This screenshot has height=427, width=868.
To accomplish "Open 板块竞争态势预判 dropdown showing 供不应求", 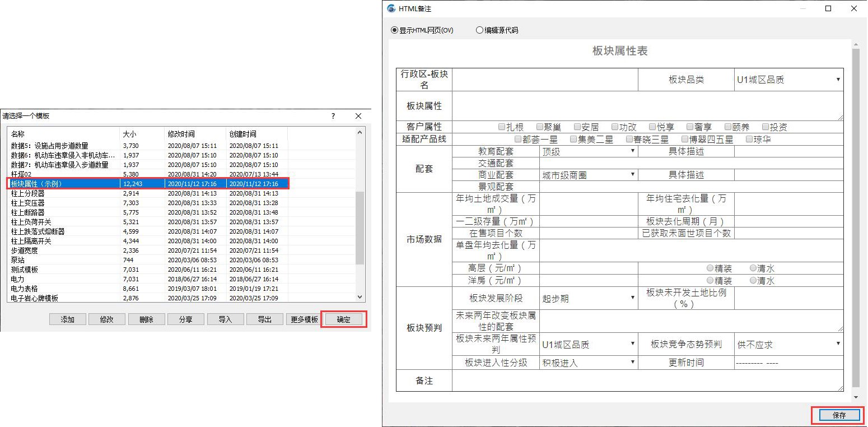I will [x=788, y=345].
